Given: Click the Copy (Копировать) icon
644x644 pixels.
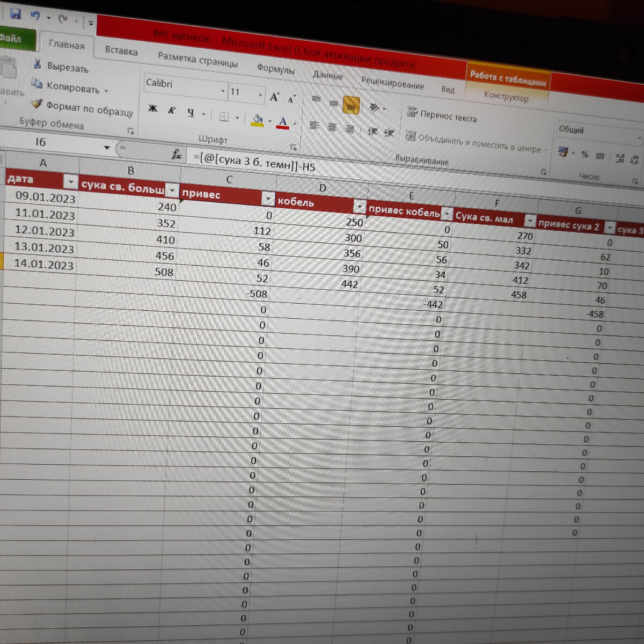Looking at the screenshot, I should pos(36,83).
